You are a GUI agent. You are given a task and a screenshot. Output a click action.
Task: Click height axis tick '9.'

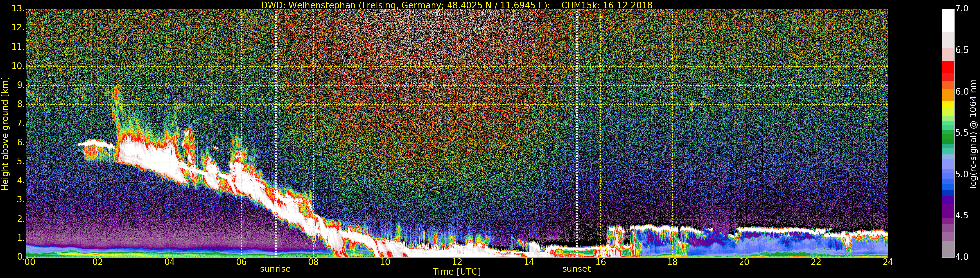point(20,85)
